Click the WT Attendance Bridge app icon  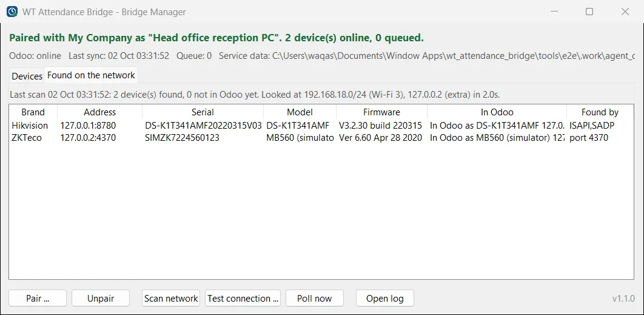tap(12, 12)
